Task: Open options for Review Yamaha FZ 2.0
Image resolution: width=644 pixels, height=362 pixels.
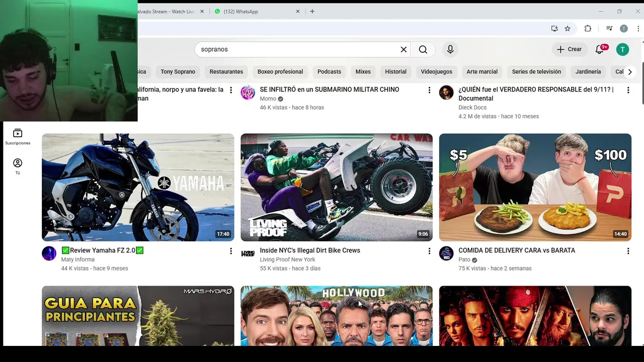Action: tap(231, 251)
